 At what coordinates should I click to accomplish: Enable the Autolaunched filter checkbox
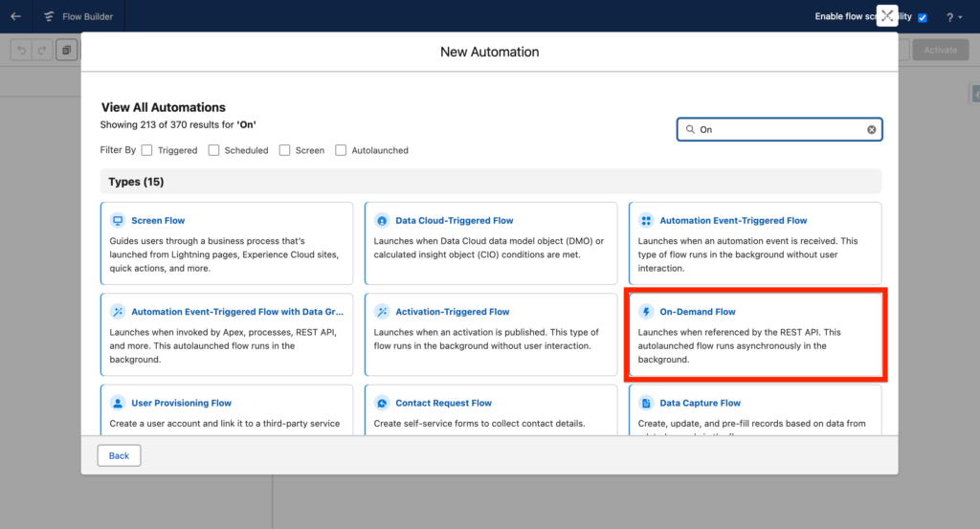pyautogui.click(x=342, y=150)
